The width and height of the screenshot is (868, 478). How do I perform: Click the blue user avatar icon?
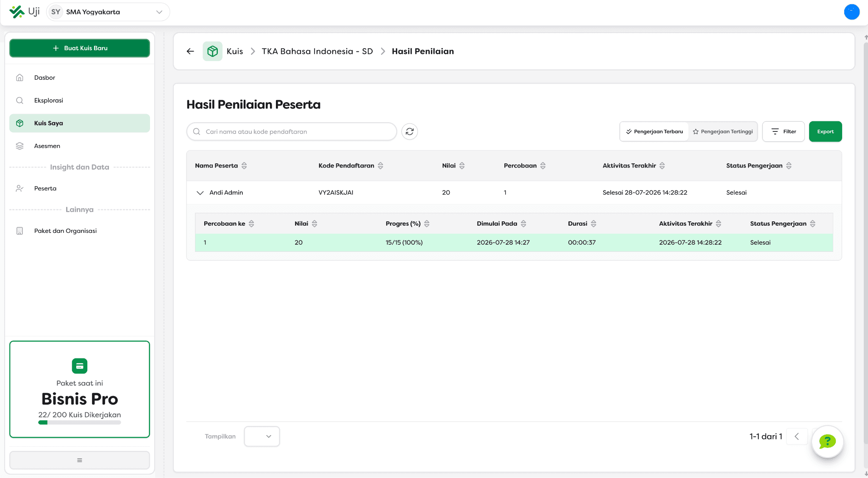(851, 12)
